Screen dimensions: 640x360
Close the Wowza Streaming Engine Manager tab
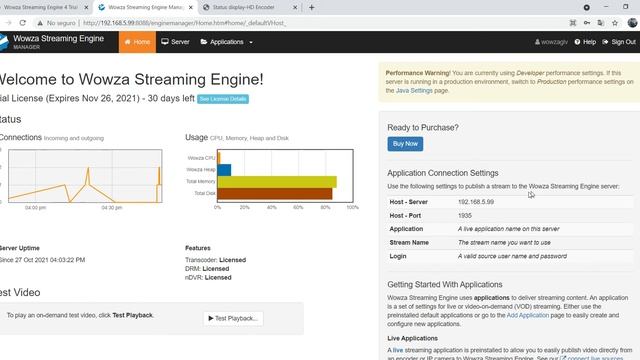pyautogui.click(x=191, y=7)
